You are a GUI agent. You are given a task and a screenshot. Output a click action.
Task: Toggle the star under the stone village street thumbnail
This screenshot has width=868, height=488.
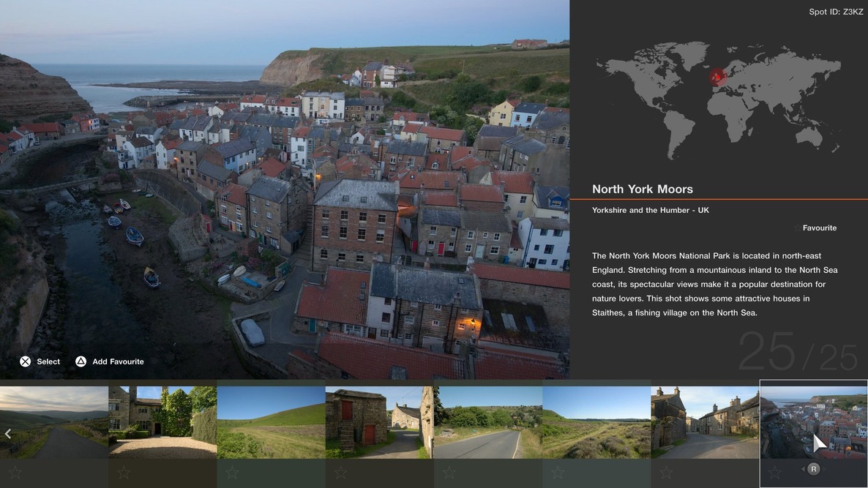666,473
